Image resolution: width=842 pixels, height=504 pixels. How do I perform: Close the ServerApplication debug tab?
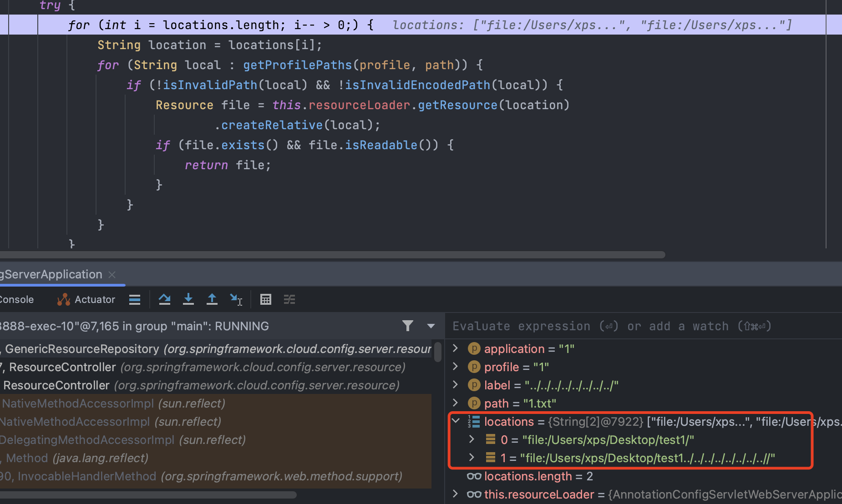coord(112,275)
